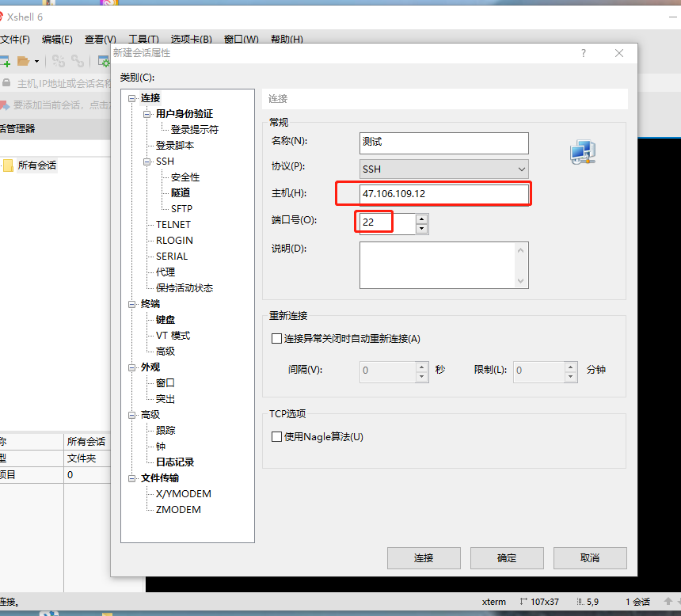Open the dropdown arrow beside the folder icon

point(37,61)
